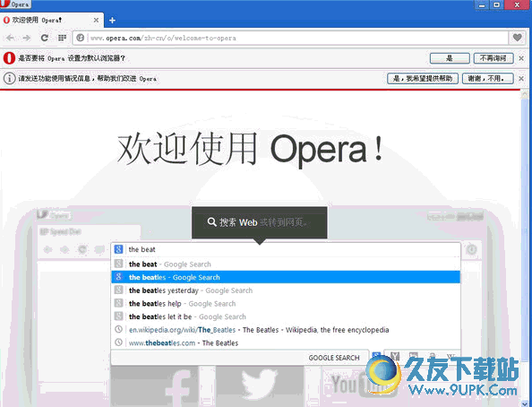Close the 欢迎使用 Opera tab
532x407 pixels.
pos(96,21)
